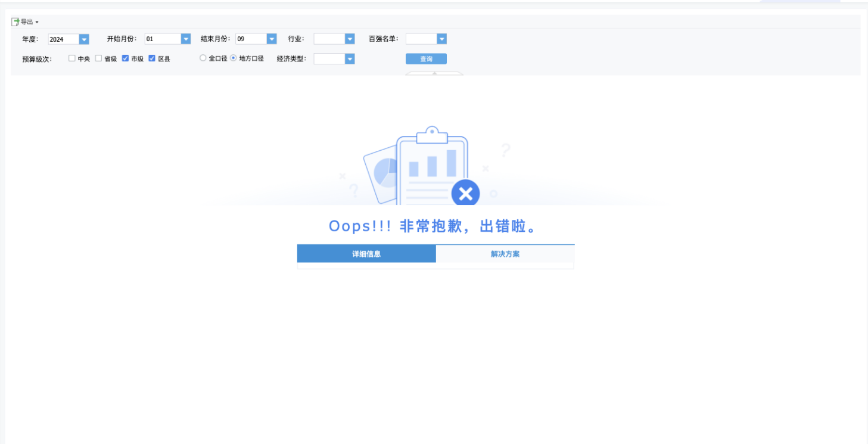Expand the 结束月份 dropdown arrow

(x=272, y=39)
